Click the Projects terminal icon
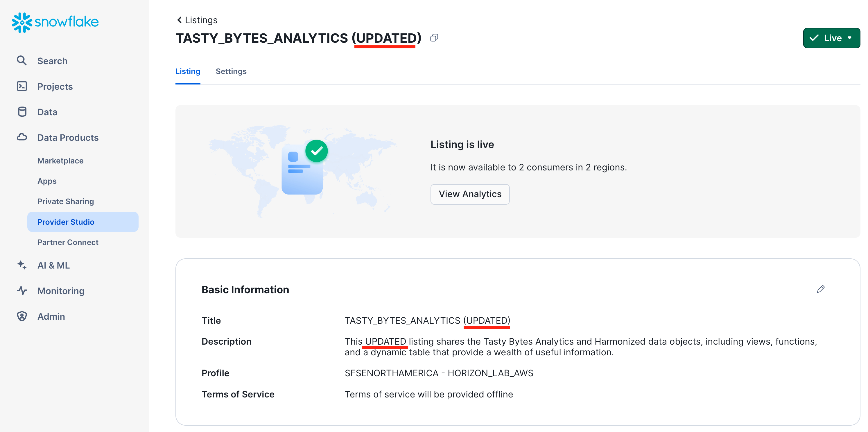 [x=22, y=86]
